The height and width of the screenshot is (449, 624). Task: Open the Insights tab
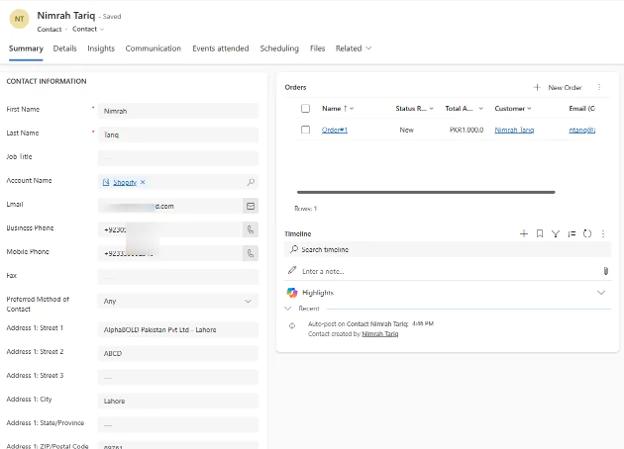coord(101,49)
